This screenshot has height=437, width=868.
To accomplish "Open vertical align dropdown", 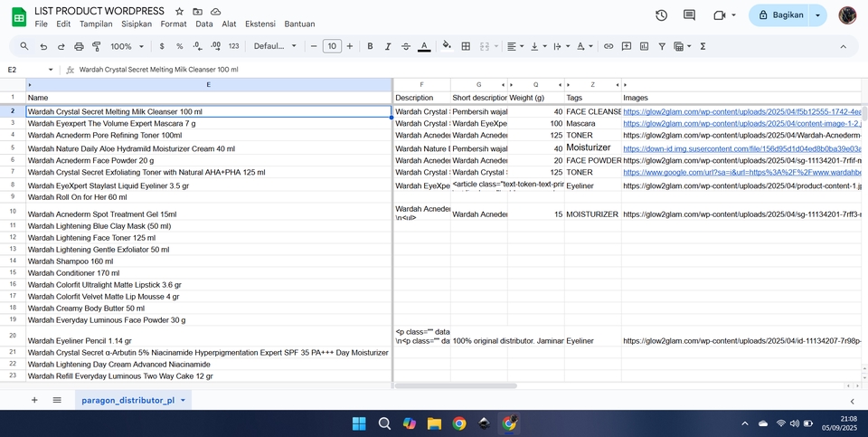I will click(539, 46).
